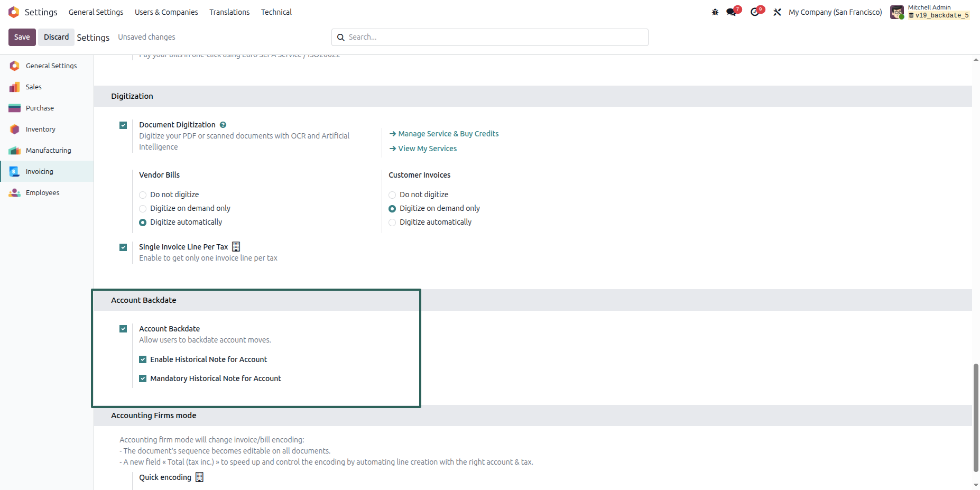Open the General Settings top menu
This screenshot has height=490, width=980.
pyautogui.click(x=96, y=12)
